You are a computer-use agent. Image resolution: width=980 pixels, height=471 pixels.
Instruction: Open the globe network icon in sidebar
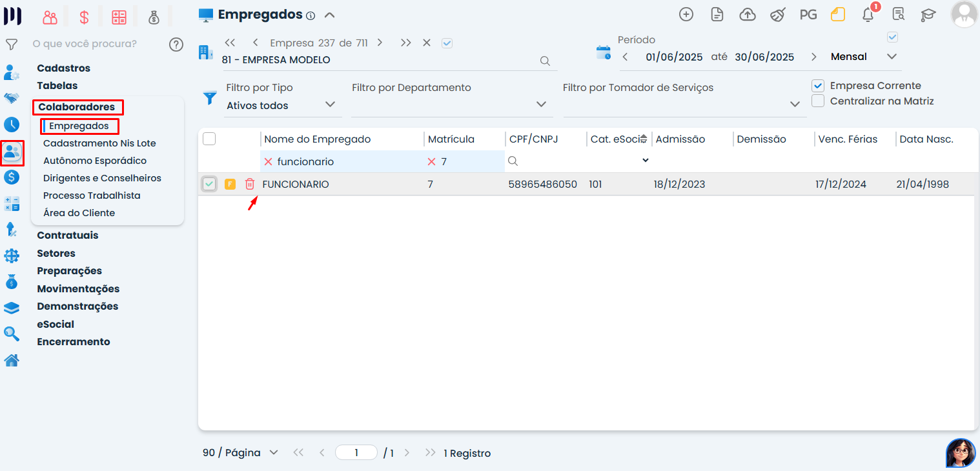coord(12,256)
